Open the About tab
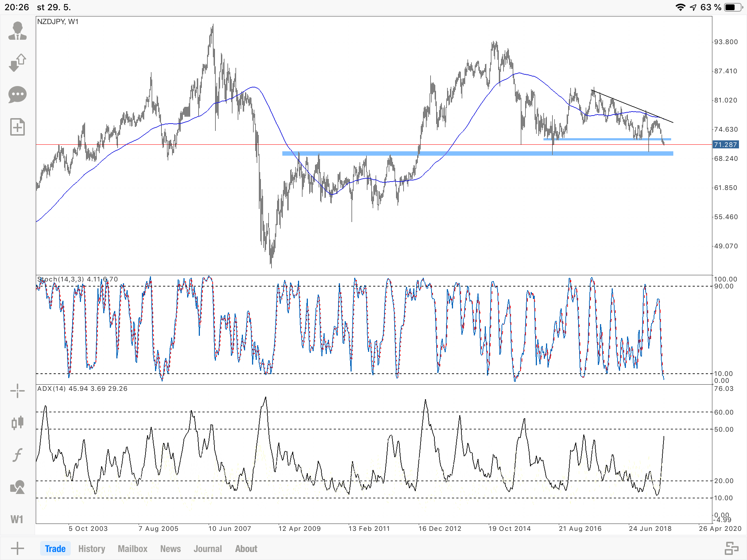The width and height of the screenshot is (747, 560). [246, 549]
